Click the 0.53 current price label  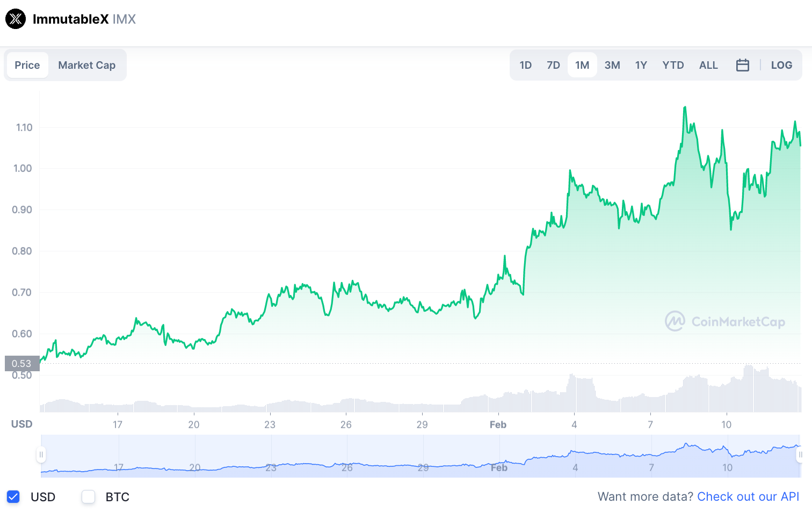22,363
